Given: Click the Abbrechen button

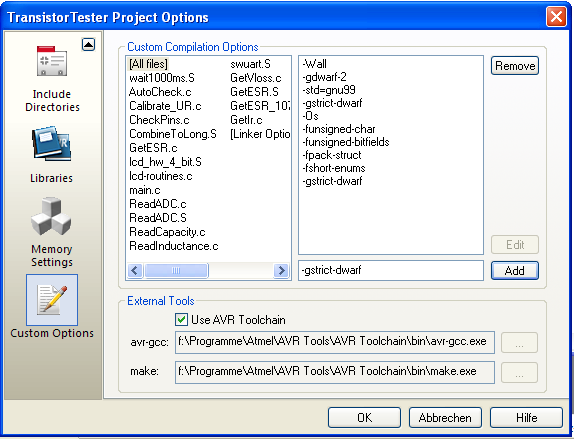Looking at the screenshot, I should [445, 417].
